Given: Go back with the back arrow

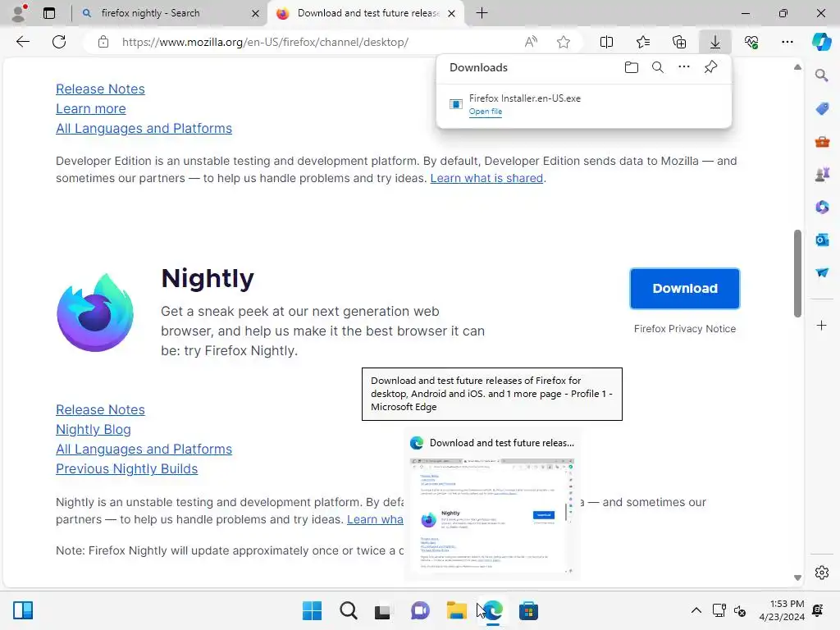Looking at the screenshot, I should tap(22, 42).
